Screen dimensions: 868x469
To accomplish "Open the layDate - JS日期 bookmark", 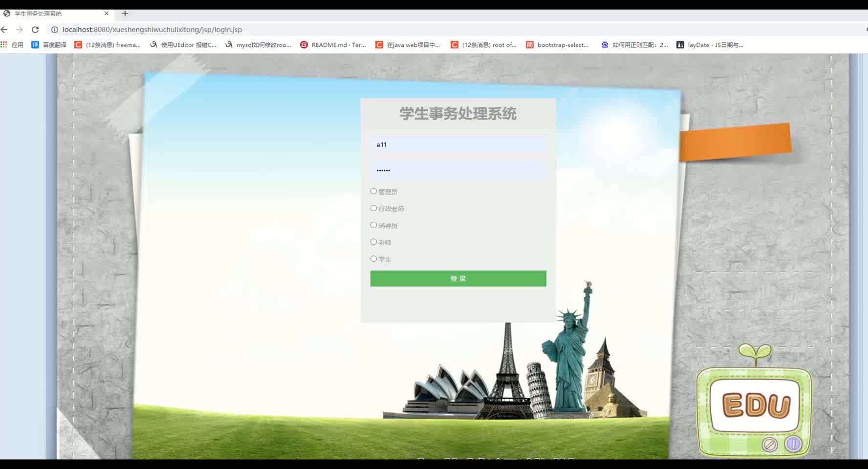I will click(710, 45).
